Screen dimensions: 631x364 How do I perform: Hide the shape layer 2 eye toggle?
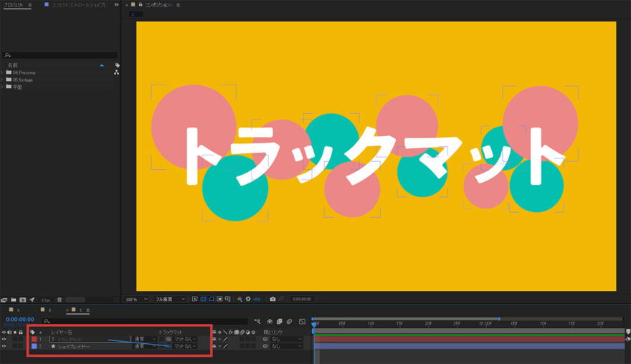pyautogui.click(x=4, y=346)
